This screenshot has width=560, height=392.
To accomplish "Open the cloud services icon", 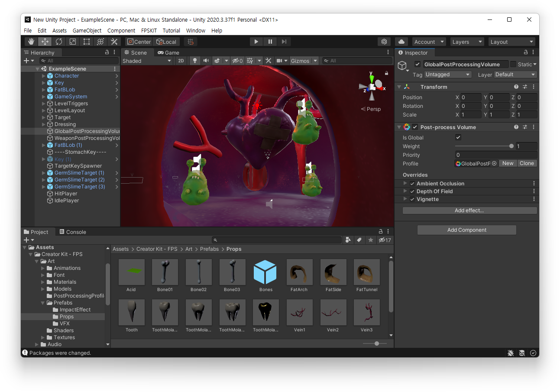I will [401, 42].
